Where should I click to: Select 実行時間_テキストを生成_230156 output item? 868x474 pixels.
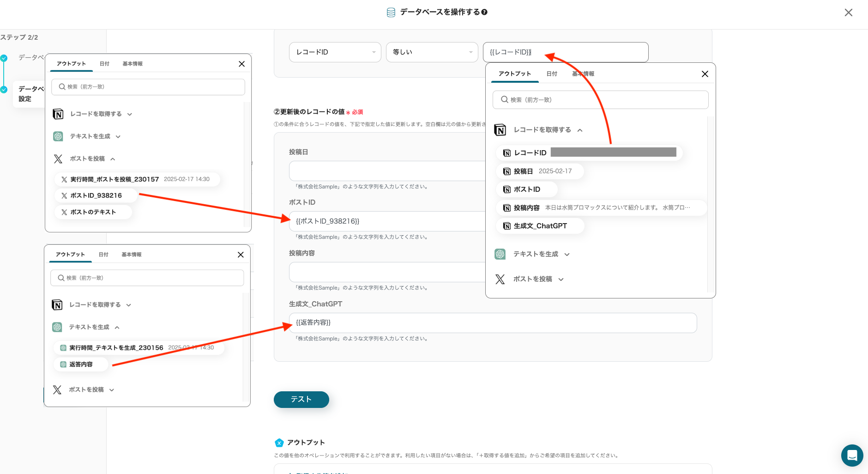[139, 348]
